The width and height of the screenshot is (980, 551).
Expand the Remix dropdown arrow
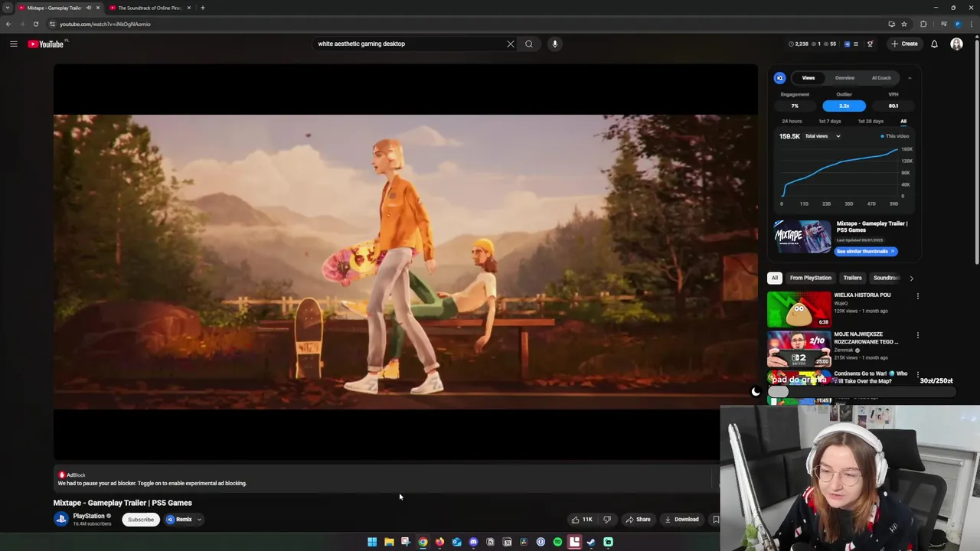pos(199,520)
